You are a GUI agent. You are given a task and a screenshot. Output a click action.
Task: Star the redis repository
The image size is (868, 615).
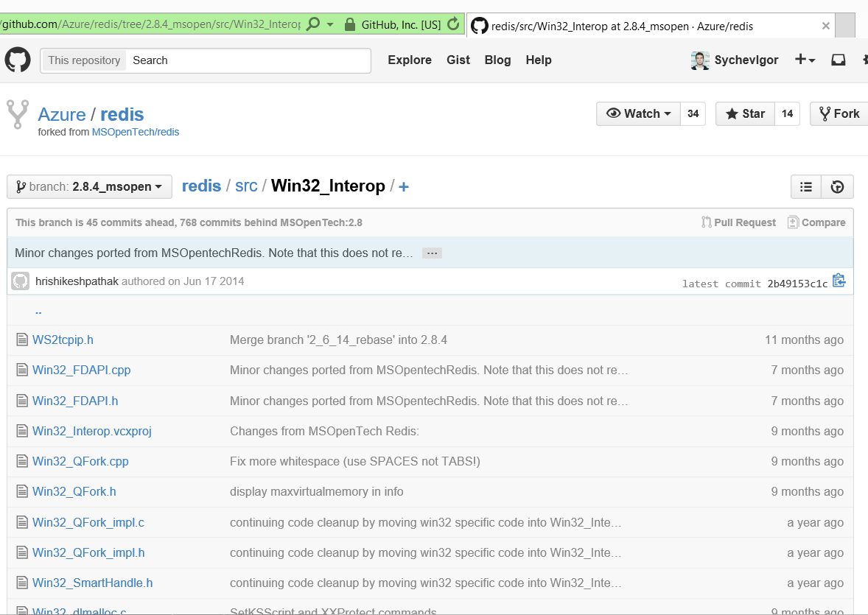coord(745,114)
